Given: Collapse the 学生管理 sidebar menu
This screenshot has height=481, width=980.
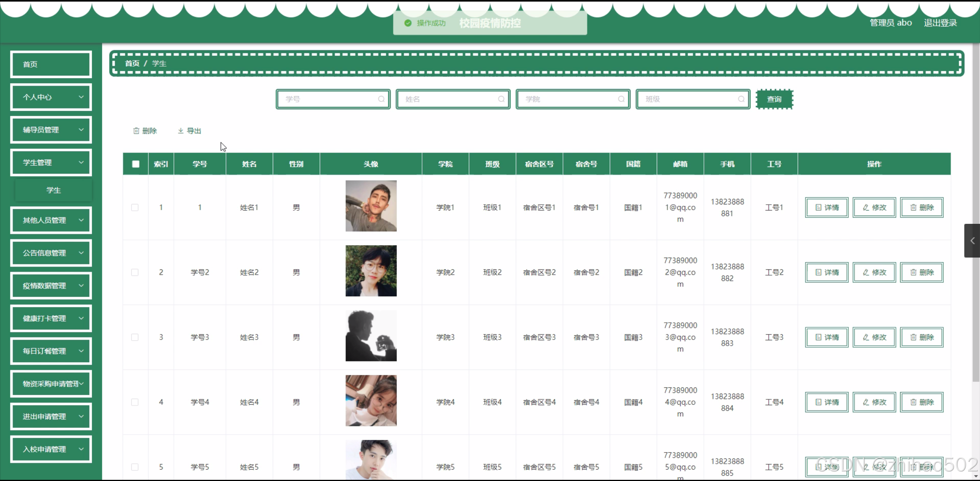Looking at the screenshot, I should (51, 163).
